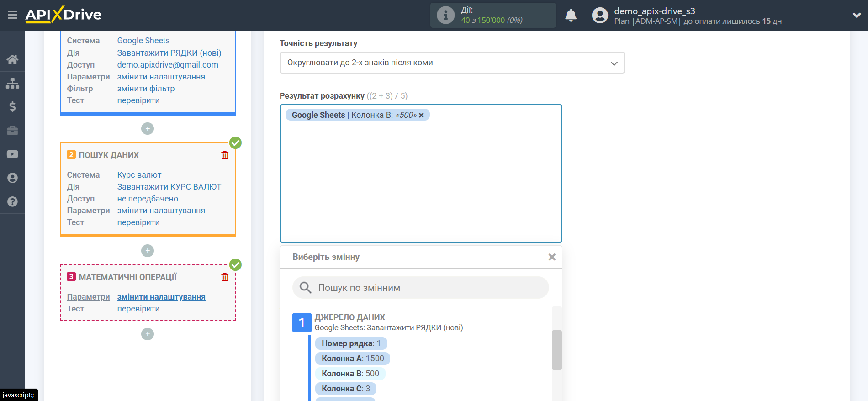Screen dimensions: 868x401
Task: Add step after the Google Sheets block
Action: point(148,129)
